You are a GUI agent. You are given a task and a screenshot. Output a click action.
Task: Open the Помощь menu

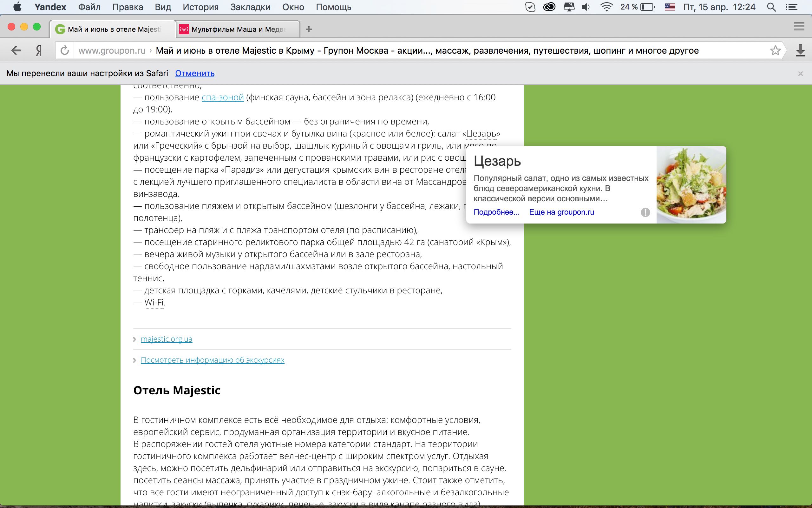334,7
